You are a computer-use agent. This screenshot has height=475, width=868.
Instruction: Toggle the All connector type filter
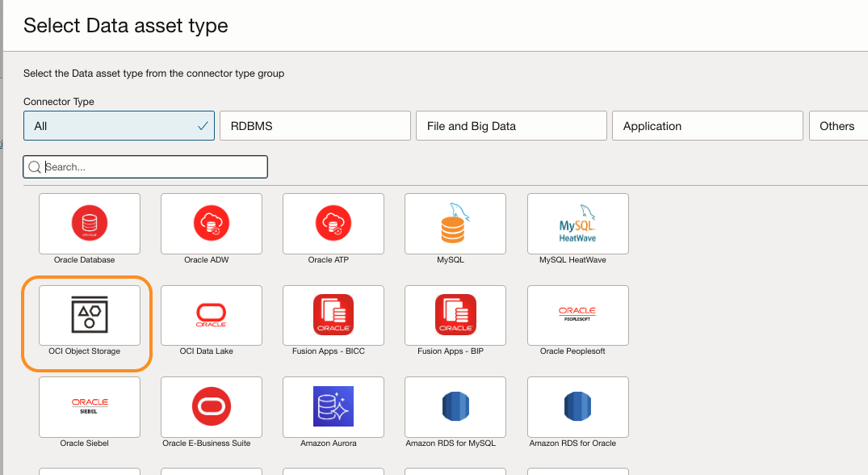coord(119,126)
